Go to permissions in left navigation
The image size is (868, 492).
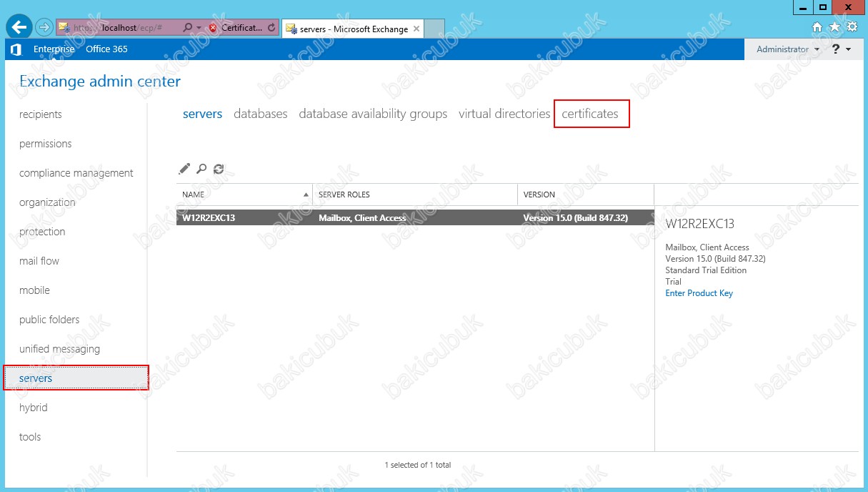click(46, 144)
